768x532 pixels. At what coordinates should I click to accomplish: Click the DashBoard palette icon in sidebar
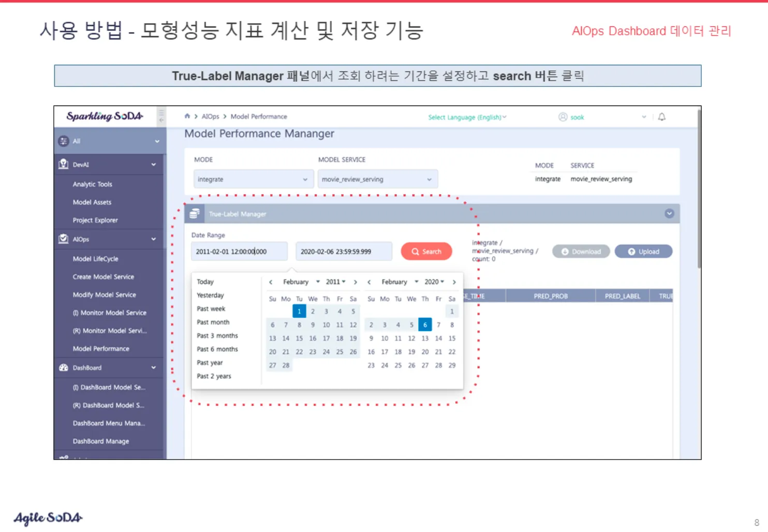click(x=64, y=368)
